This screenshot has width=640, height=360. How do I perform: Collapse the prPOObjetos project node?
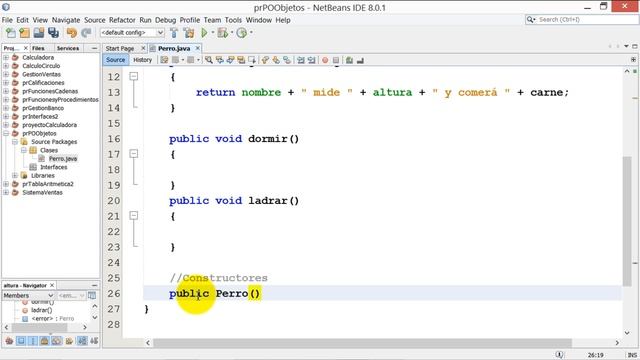pyautogui.click(x=6, y=133)
